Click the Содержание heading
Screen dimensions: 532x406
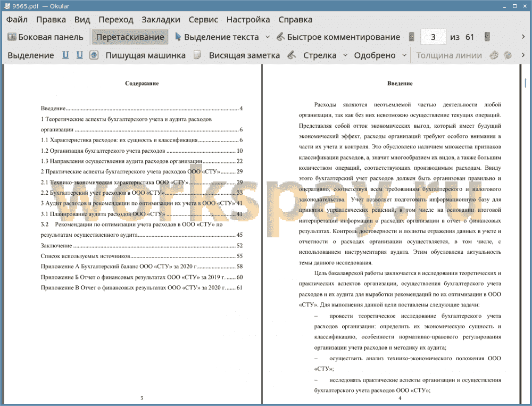142,84
